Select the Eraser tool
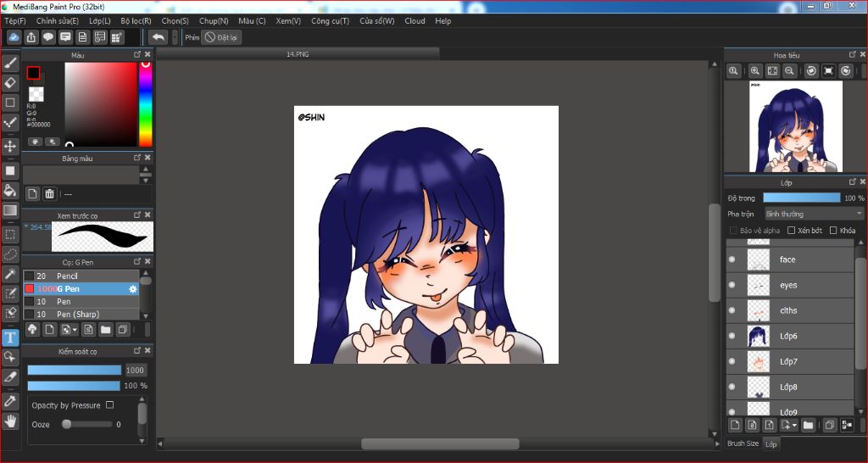 pos(10,83)
